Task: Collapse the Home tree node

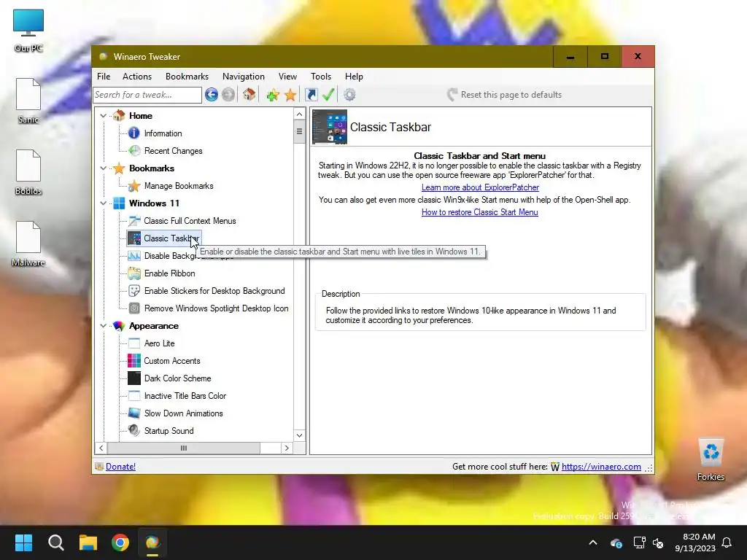Action: [x=103, y=116]
